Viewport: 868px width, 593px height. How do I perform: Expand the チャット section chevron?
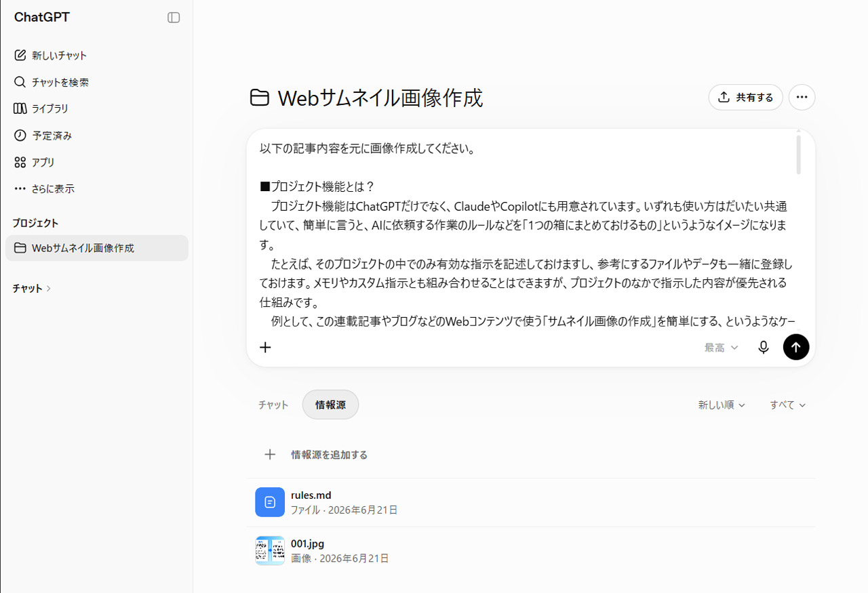pos(49,289)
